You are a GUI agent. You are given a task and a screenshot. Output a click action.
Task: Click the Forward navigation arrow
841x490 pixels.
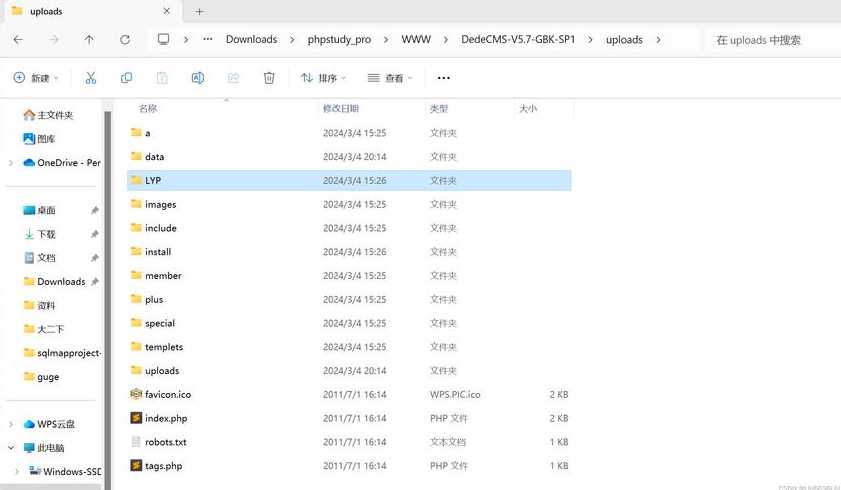coord(54,40)
